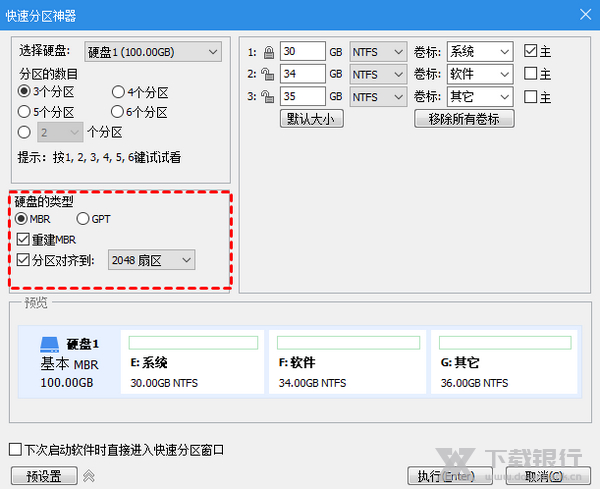Screen dimensions: 600x489
Task: Click the partition 1 size field showing 30
Action: [303, 51]
